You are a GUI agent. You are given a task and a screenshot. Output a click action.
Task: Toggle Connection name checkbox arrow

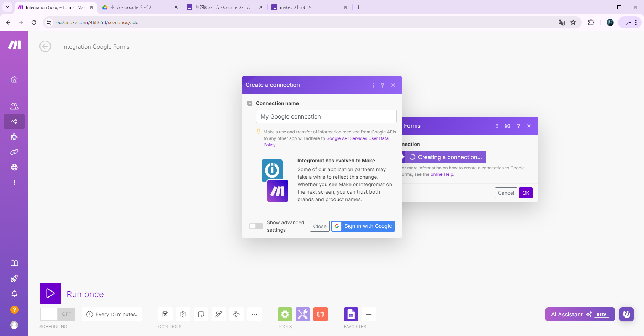pos(250,103)
